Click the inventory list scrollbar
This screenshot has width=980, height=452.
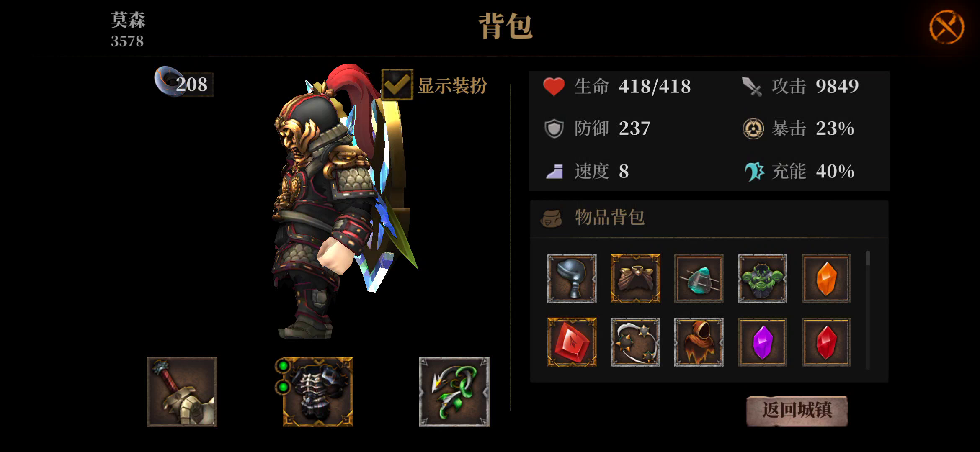point(867,310)
